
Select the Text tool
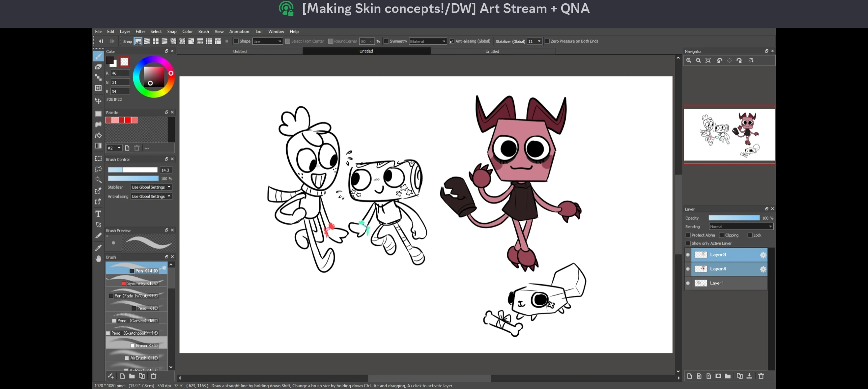98,214
